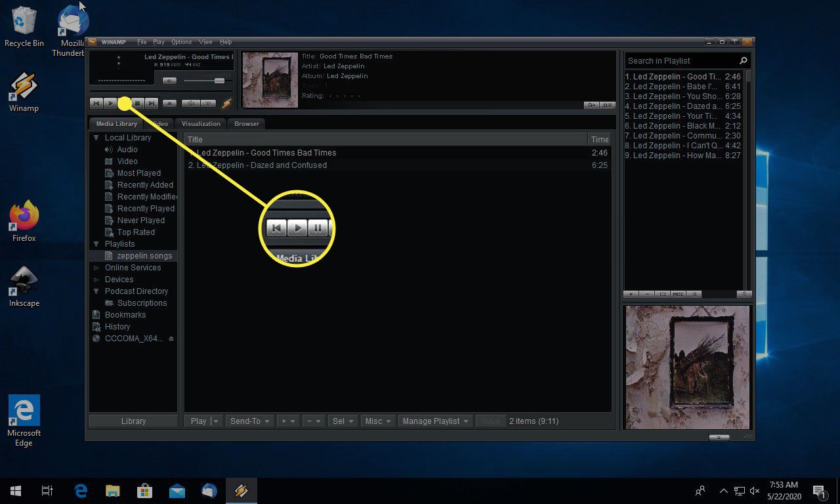Select track 9 'How Ma...' in the playlist

pyautogui.click(x=682, y=156)
